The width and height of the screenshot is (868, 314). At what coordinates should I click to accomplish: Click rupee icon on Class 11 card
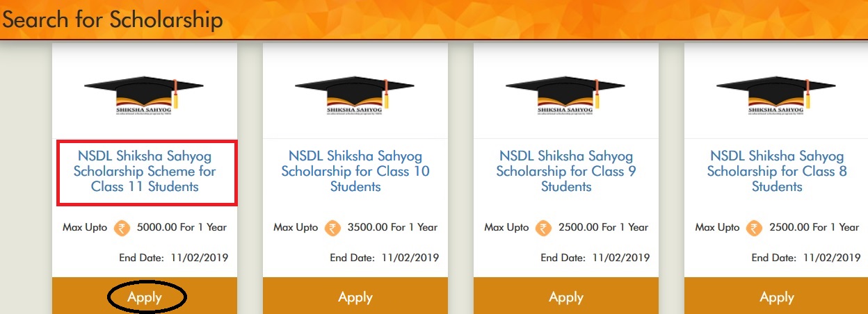pyautogui.click(x=122, y=228)
